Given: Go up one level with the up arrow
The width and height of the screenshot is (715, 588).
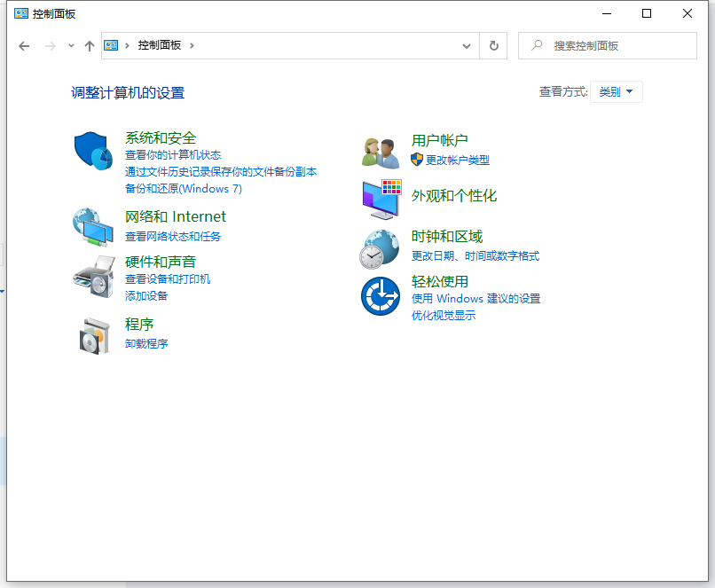Looking at the screenshot, I should (x=89, y=45).
